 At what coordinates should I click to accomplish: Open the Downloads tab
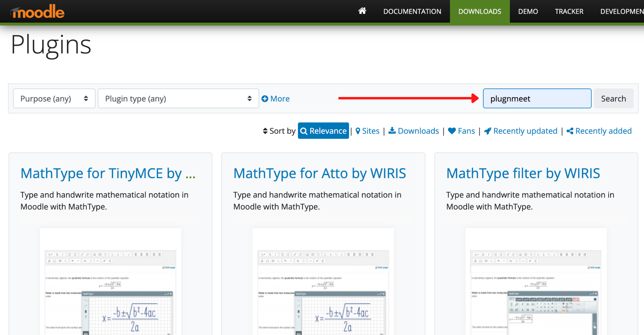pos(480,11)
